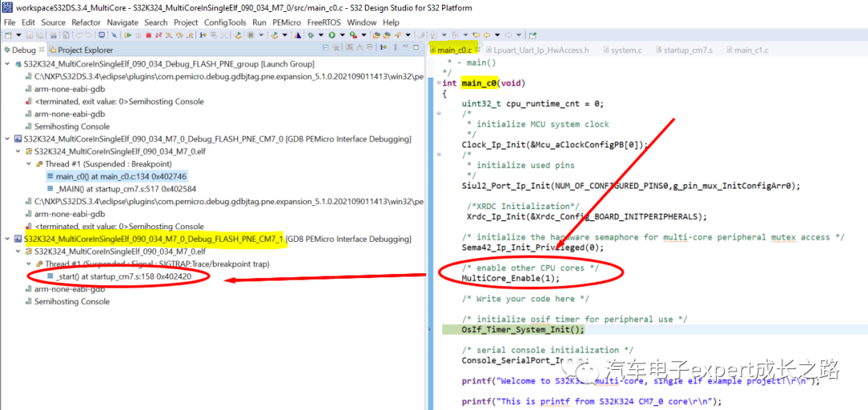This screenshot has height=410, width=868.
Task: Click the green bug Debug launch icon
Action: [310, 35]
